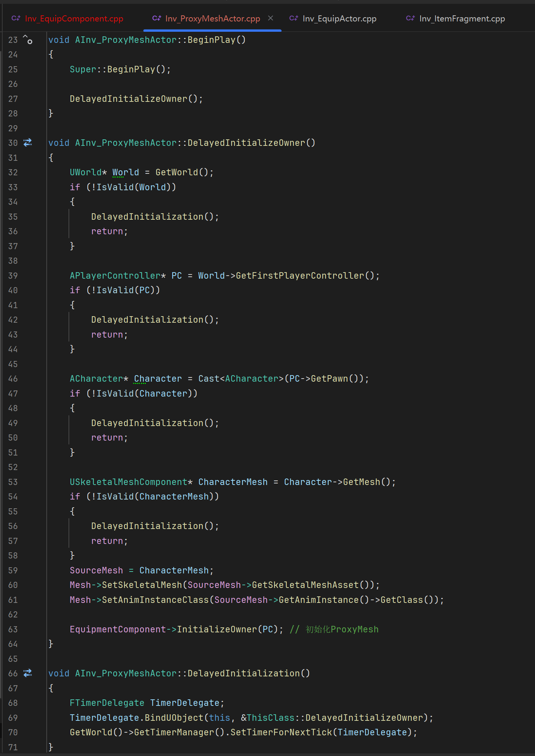The height and width of the screenshot is (756, 535).
Task: Click GetTimerManager() on line 70
Action: pos(179,732)
